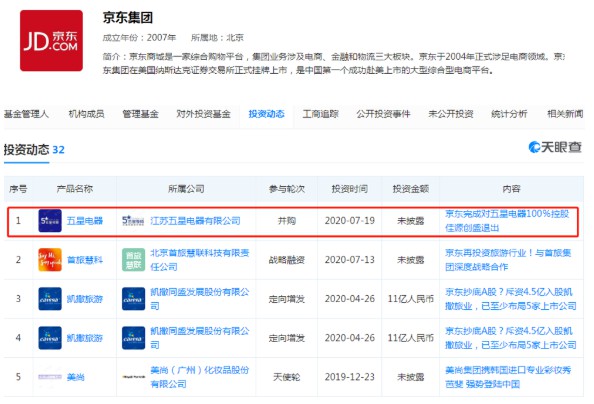Open the 美尚 product link
The height and width of the screenshot is (404, 594).
click(x=76, y=377)
